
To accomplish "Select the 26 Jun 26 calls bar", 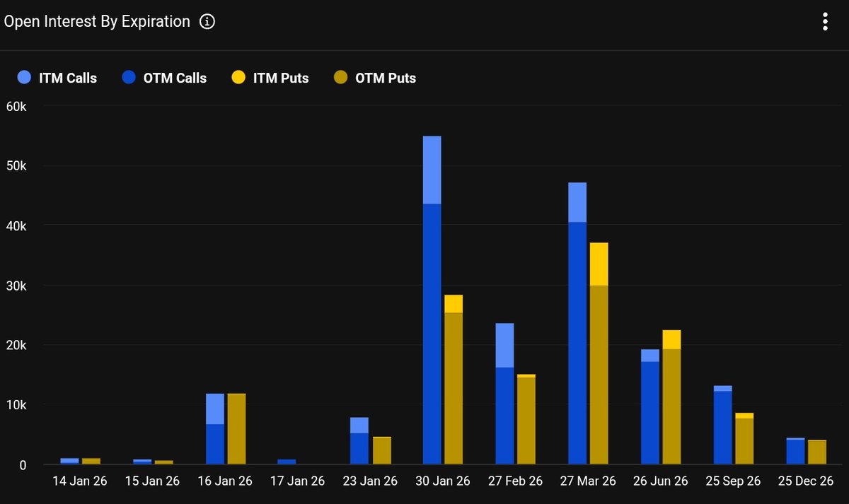I will pyautogui.click(x=649, y=406).
